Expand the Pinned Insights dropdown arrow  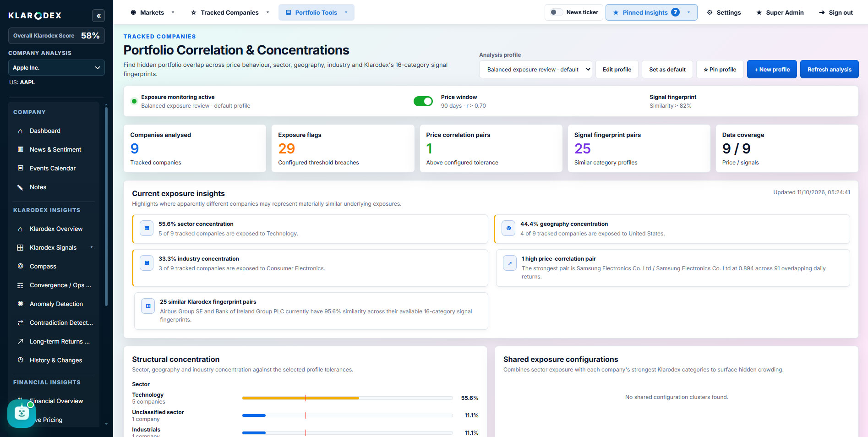(688, 12)
